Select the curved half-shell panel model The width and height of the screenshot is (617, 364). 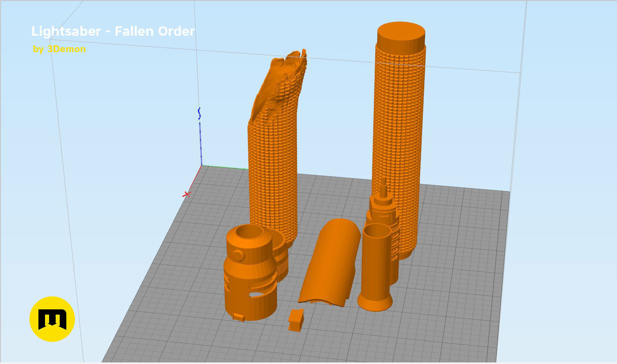click(x=331, y=263)
